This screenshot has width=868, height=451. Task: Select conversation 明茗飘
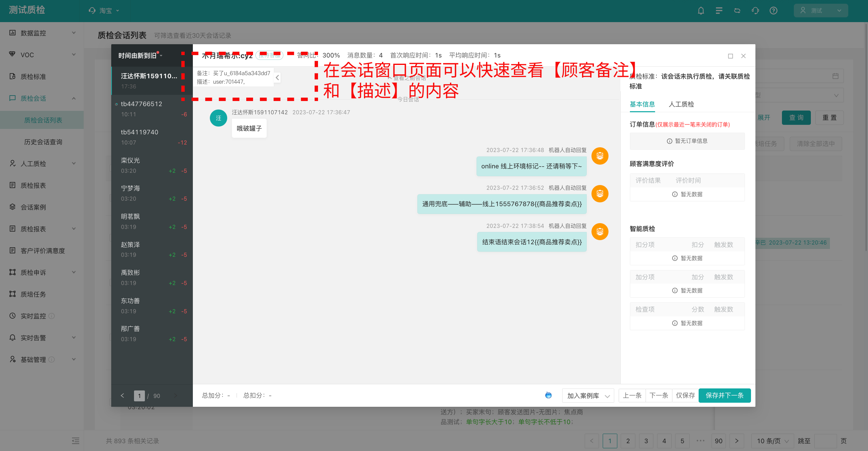point(152,221)
